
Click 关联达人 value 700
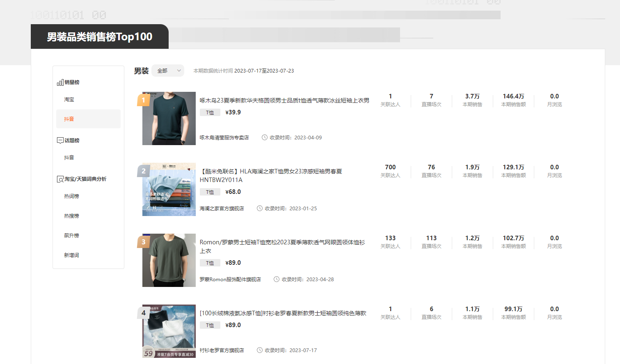pos(390,167)
